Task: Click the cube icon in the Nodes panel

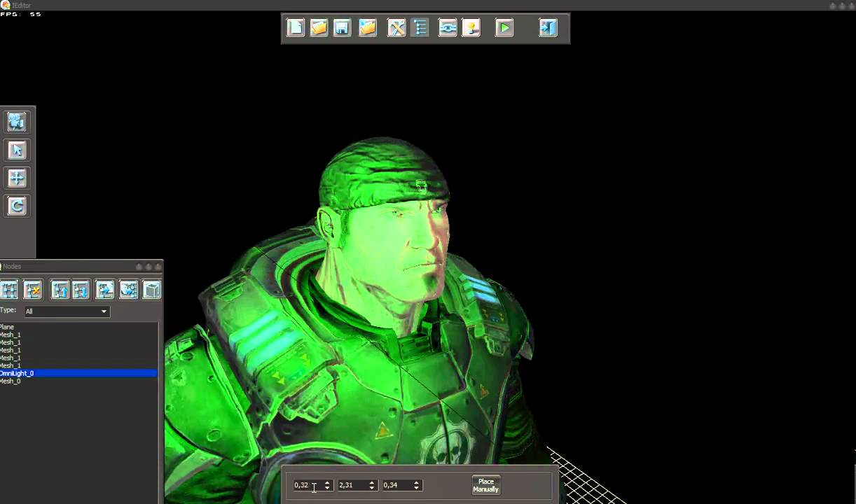Action: coord(152,290)
